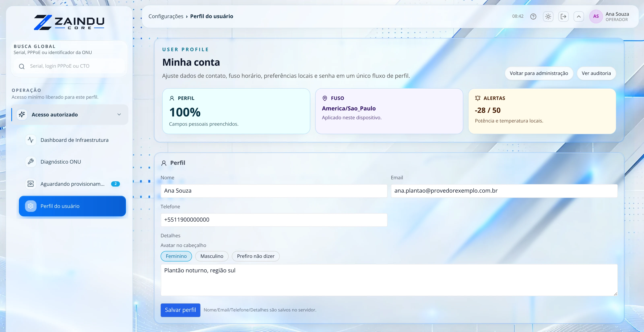Click the -28 / 50 alerts value
644x332 pixels.
tap(487, 110)
